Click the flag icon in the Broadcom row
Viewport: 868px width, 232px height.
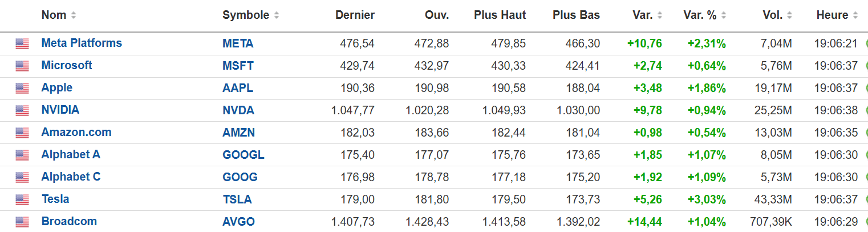click(22, 222)
